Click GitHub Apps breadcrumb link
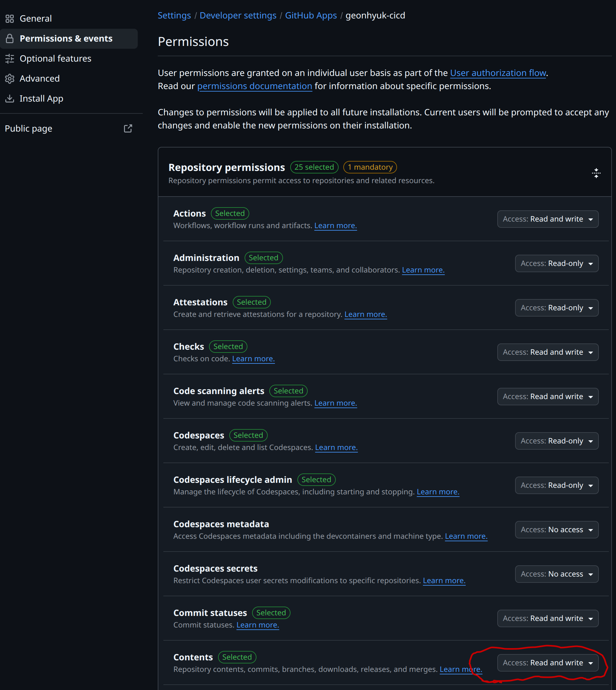Image resolution: width=616 pixels, height=690 pixels. [x=311, y=16]
